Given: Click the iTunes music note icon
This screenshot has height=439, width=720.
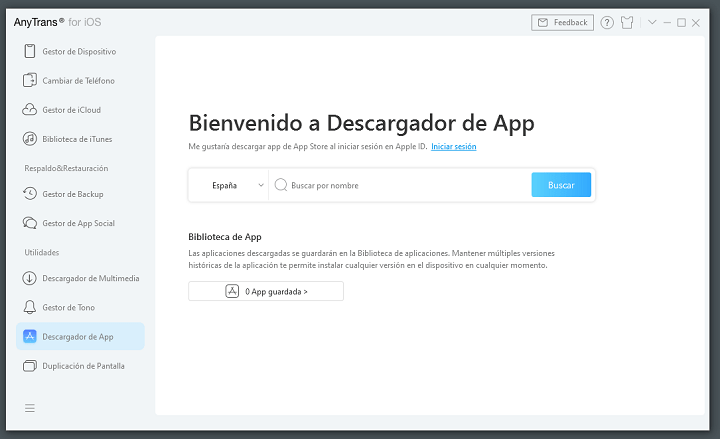Looking at the screenshot, I should (30, 139).
